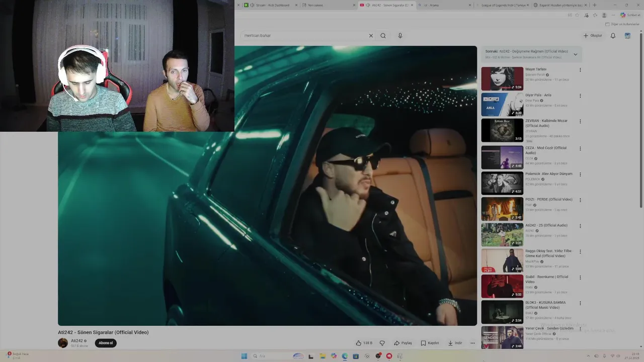Viewport: 644px width, 362px height.
Task: Play the Mayın Tarlası thumbnail
Action: coord(502,78)
